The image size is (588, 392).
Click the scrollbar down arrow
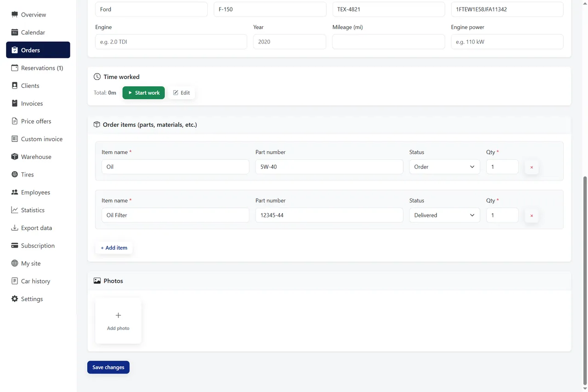(585, 389)
